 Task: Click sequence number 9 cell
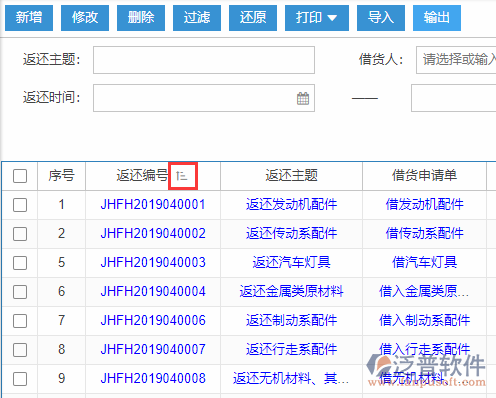61,379
